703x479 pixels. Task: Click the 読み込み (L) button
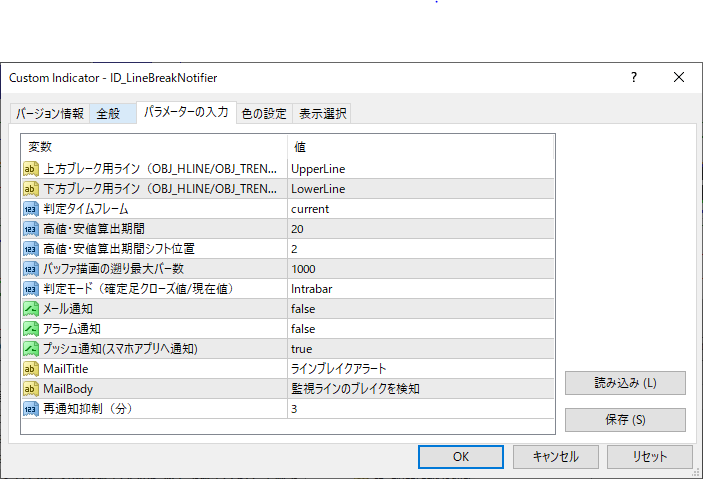tap(625, 383)
